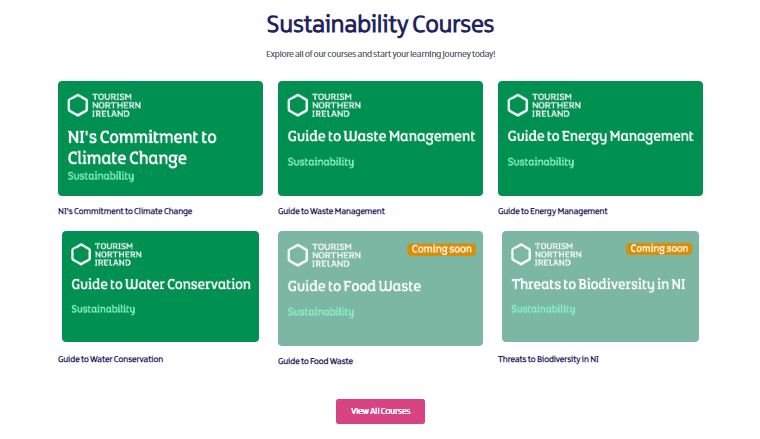The height and width of the screenshot is (439, 760).
Task: Open the Guide to Energy Management caption link
Action: point(552,211)
